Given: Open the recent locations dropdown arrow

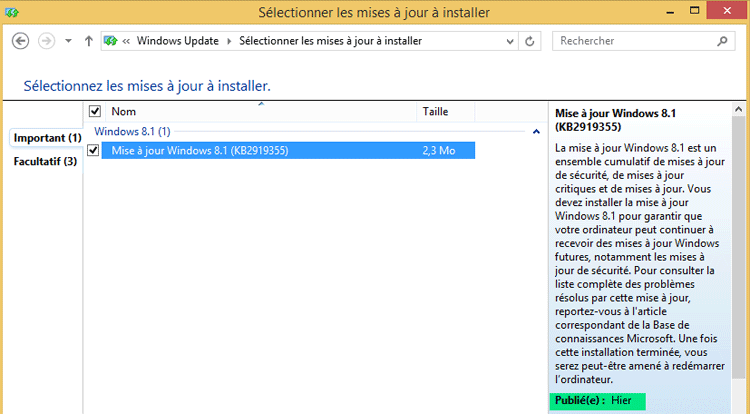Looking at the screenshot, I should point(68,41).
